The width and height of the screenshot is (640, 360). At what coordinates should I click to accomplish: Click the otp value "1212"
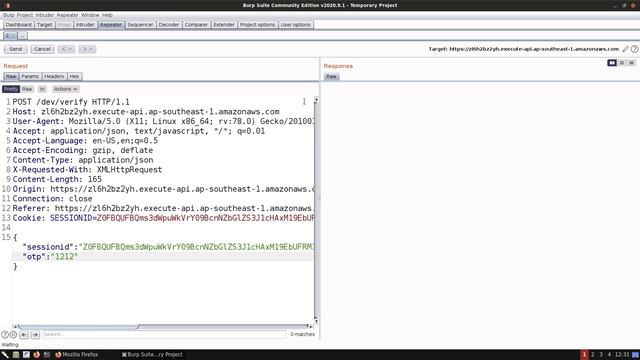pyautogui.click(x=64, y=257)
